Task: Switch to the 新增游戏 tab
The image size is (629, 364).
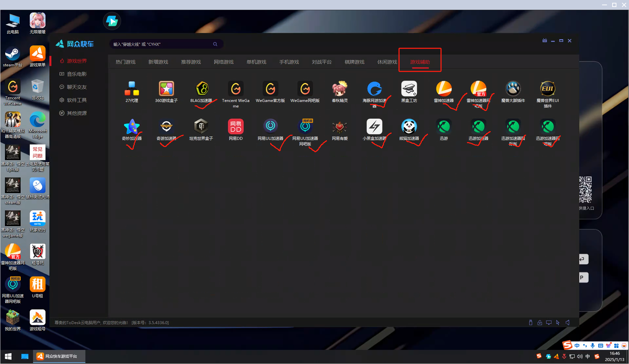Action: 158,62
